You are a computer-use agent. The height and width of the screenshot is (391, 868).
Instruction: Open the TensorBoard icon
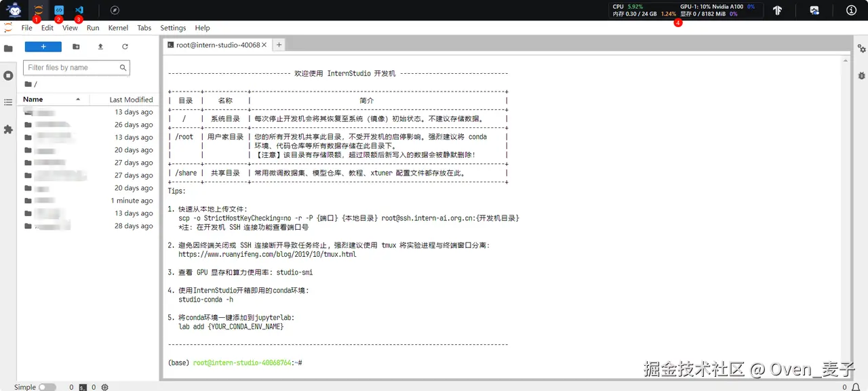tap(778, 10)
